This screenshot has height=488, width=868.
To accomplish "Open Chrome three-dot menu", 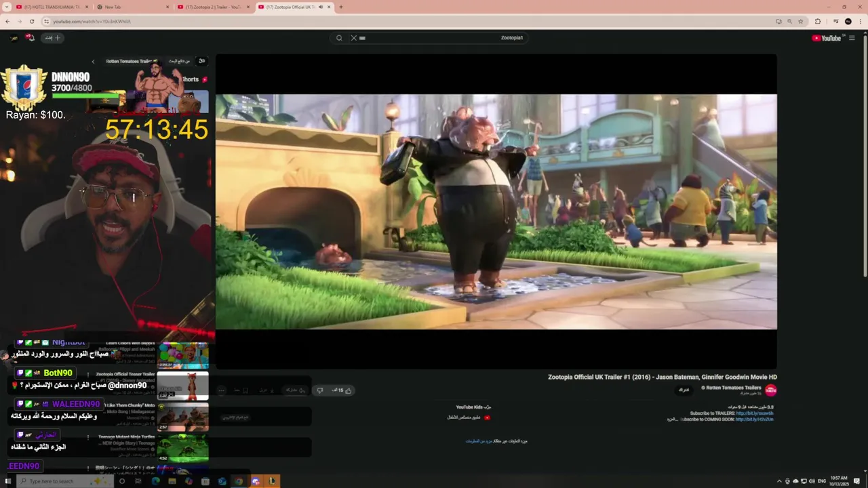I will [860, 21].
